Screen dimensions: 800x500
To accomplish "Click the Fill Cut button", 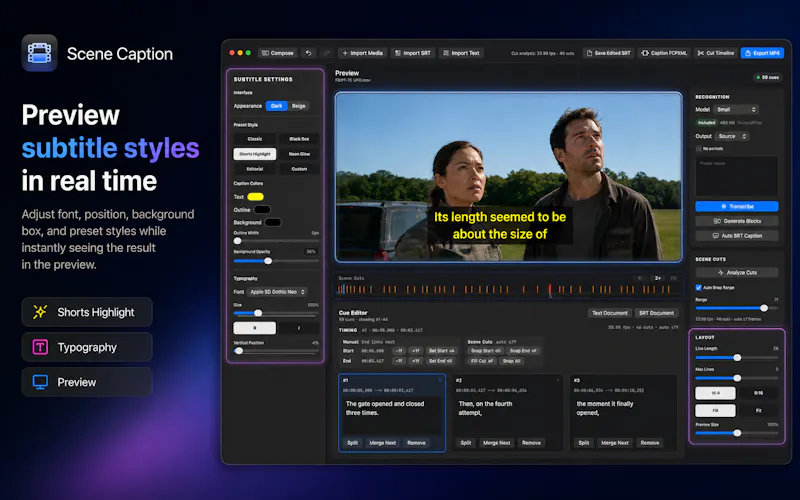I will pos(482,361).
